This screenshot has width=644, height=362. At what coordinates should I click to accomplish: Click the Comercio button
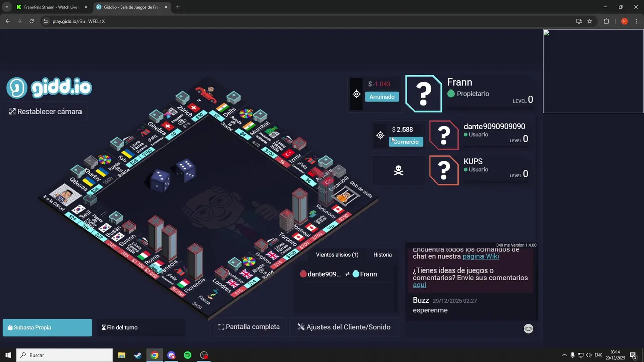[406, 142]
